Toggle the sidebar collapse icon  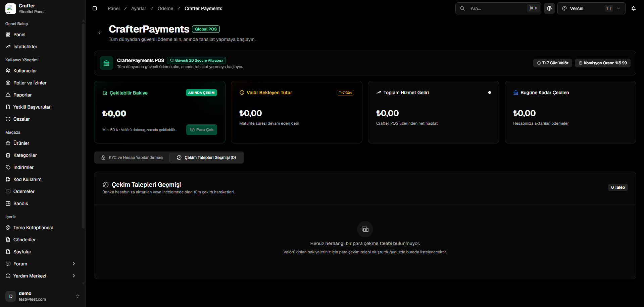click(95, 8)
